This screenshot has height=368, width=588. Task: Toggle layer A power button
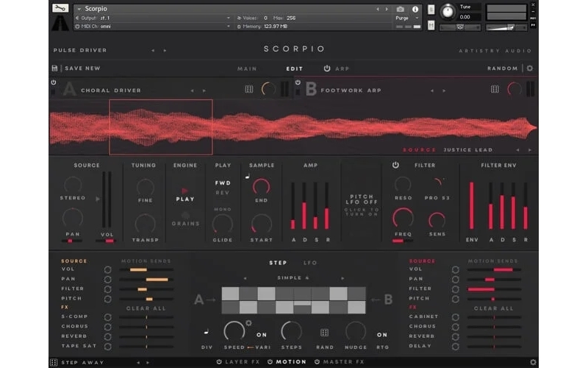tap(53, 82)
